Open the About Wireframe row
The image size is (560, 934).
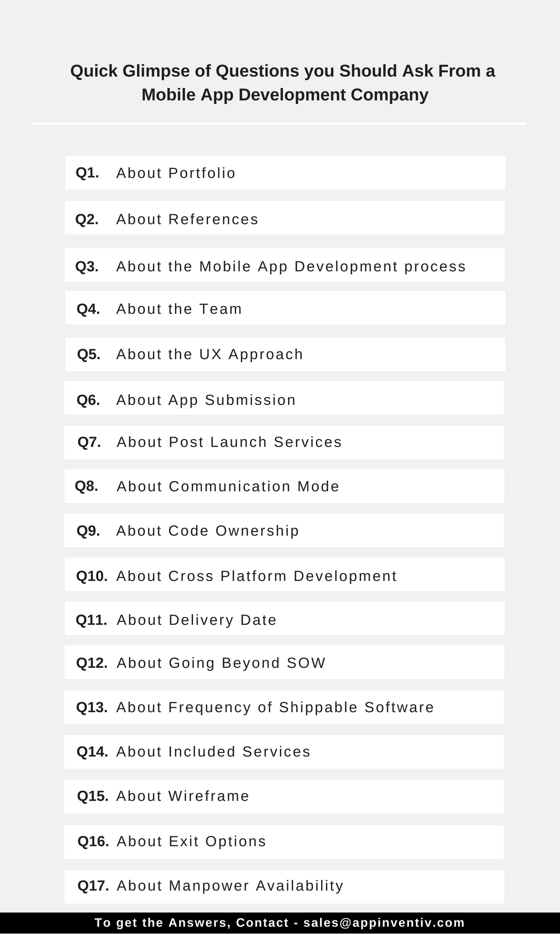[x=285, y=796]
